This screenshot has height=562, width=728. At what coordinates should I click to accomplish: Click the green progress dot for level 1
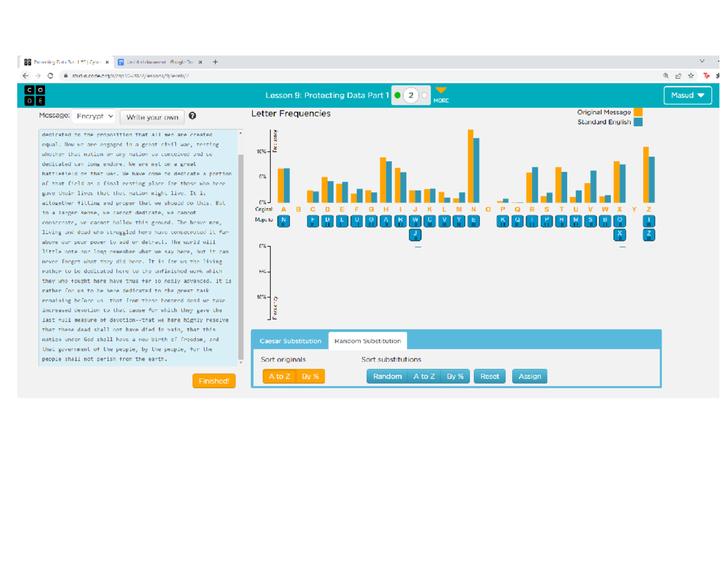[397, 95]
